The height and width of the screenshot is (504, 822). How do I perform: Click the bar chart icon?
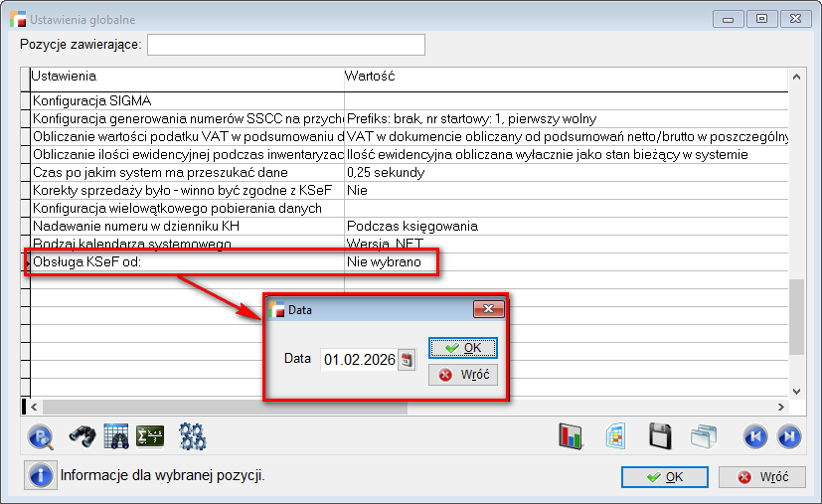(571, 435)
